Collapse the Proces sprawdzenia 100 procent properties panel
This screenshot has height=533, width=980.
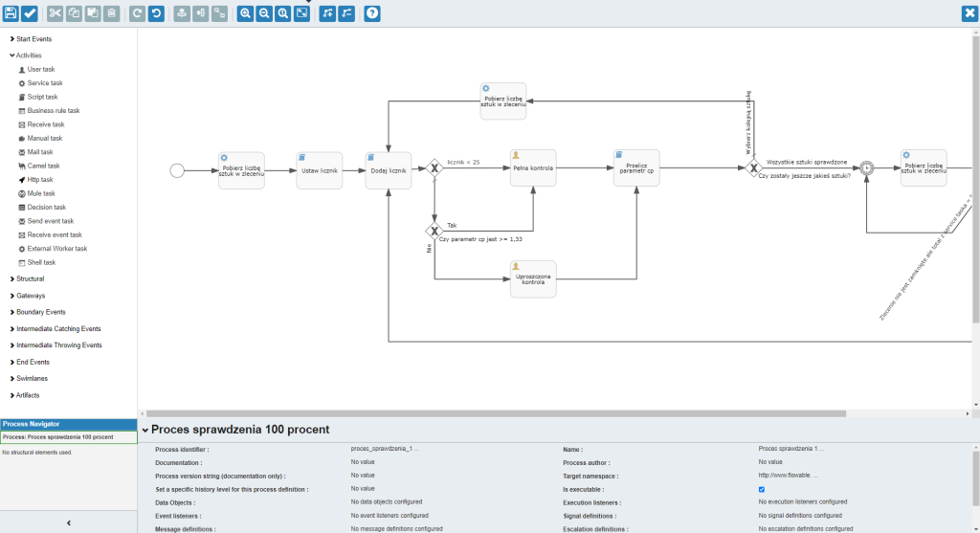coord(145,430)
